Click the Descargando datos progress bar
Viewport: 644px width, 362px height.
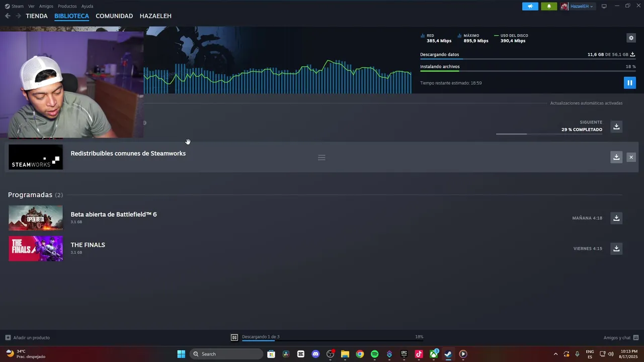coord(528,59)
